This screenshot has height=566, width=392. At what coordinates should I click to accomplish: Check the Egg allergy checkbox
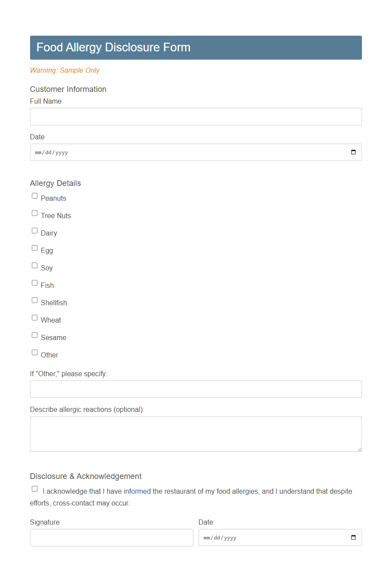tap(34, 248)
